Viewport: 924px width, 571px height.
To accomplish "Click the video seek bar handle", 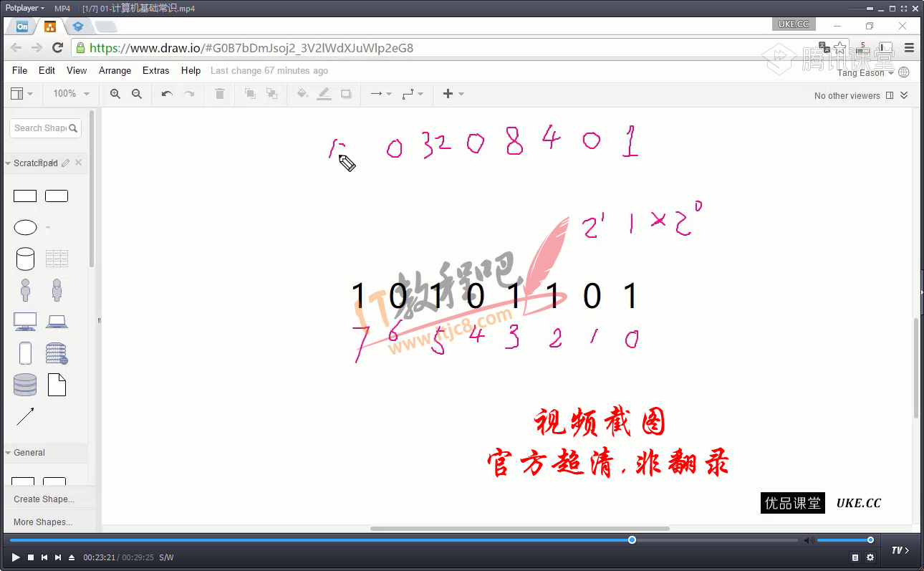I will 632,539.
